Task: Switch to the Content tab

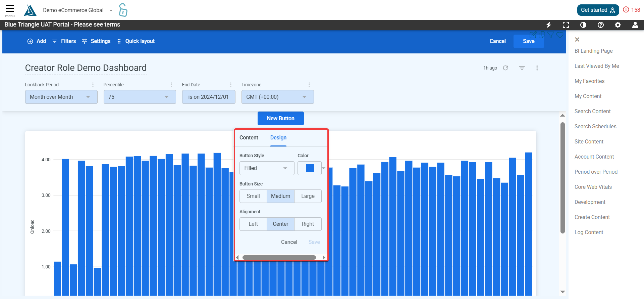Action: [249, 138]
